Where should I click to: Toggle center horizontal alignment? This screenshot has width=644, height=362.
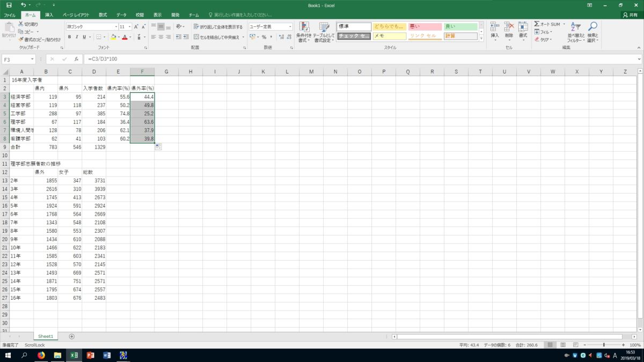coord(161,37)
